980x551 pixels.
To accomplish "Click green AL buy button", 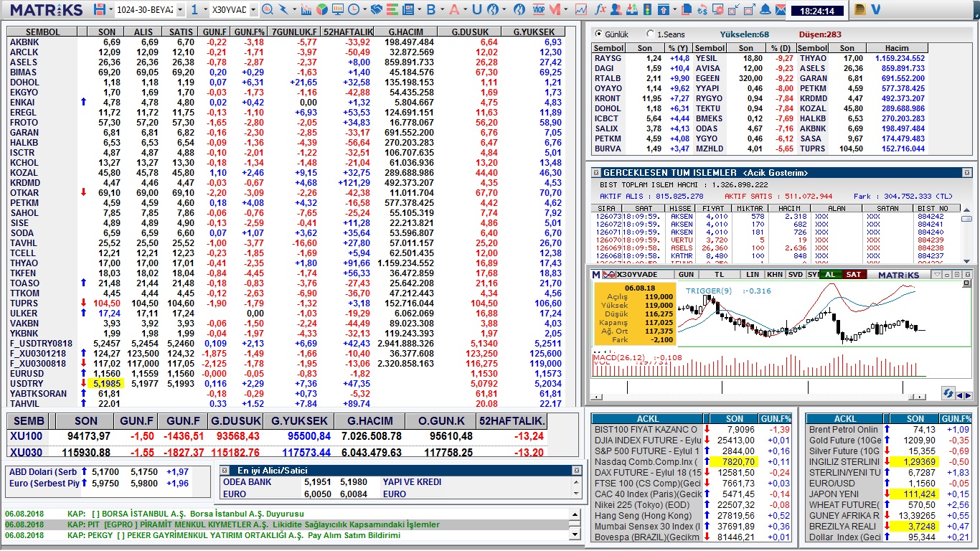I will pos(831,275).
